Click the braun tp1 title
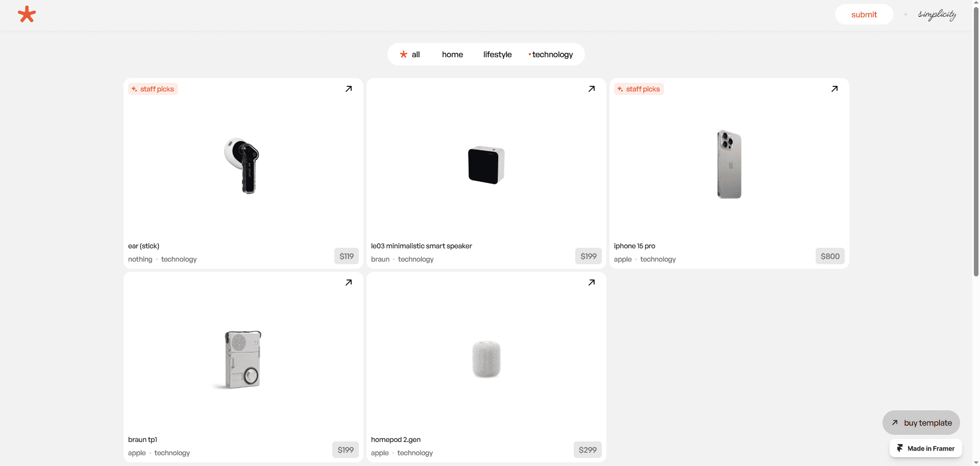Image resolution: width=980 pixels, height=466 pixels. click(x=142, y=439)
